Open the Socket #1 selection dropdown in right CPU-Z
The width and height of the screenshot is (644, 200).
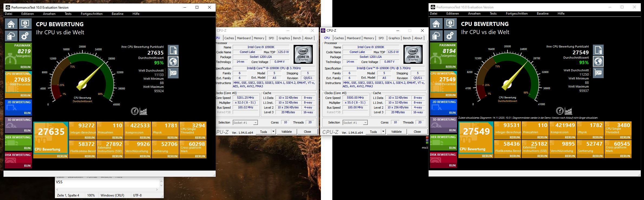pos(355,123)
